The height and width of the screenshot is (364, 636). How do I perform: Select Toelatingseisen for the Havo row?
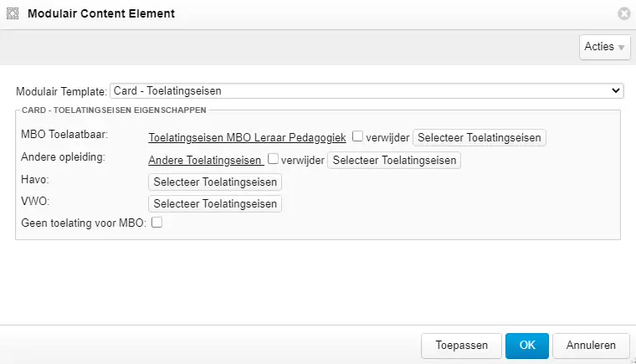point(215,182)
